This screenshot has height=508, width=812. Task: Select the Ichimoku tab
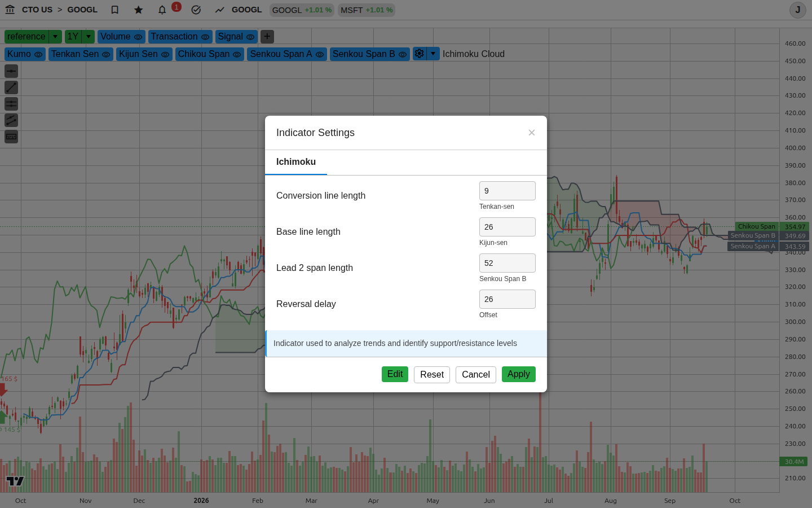click(x=296, y=162)
